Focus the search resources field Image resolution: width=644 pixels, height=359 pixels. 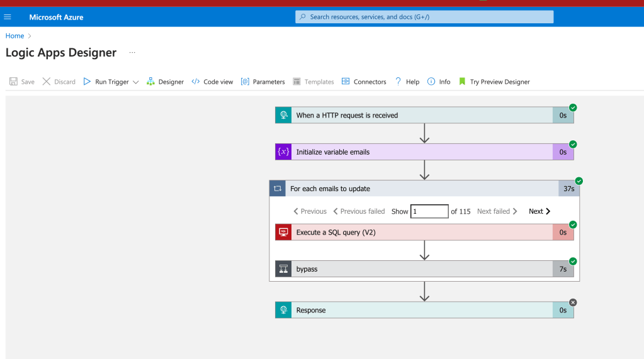424,17
